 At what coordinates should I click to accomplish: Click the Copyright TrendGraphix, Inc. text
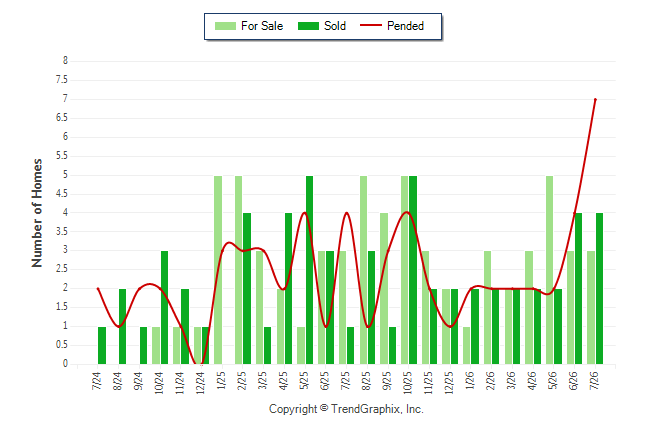(346, 409)
